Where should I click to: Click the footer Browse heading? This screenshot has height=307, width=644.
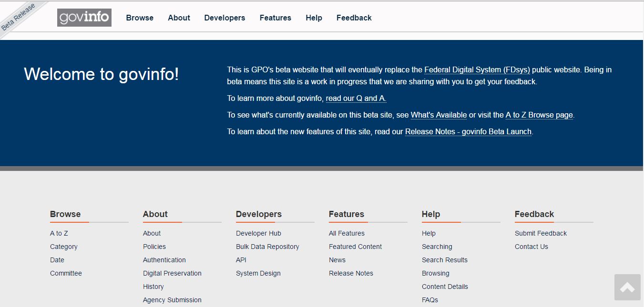[x=65, y=214]
